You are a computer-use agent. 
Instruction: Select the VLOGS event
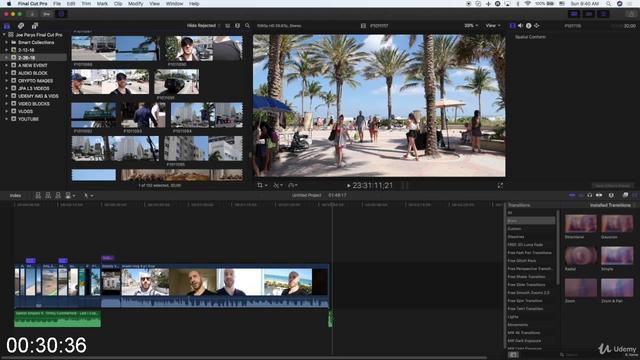25,111
